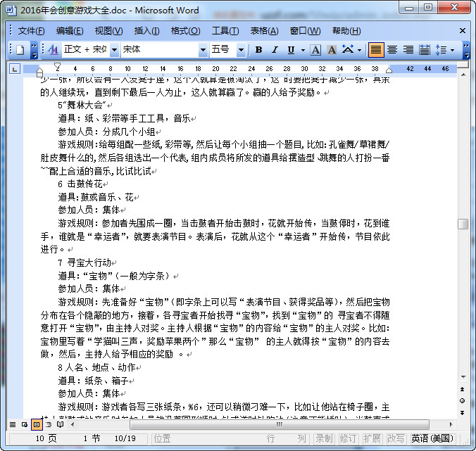Open the 表格(A) menu
The image size is (476, 451).
point(264,31)
